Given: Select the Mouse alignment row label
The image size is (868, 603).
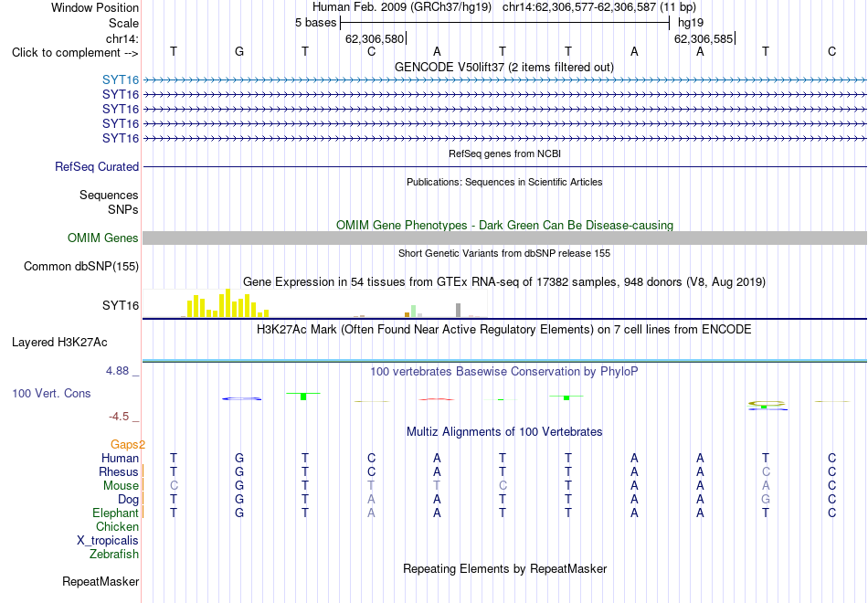Looking at the screenshot, I should 121,486.
